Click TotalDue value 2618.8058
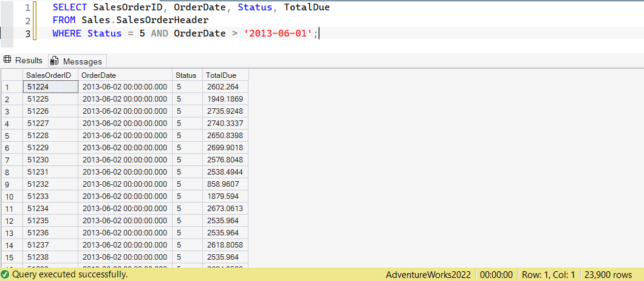Viewport: 644px width, 281px height. coord(225,245)
